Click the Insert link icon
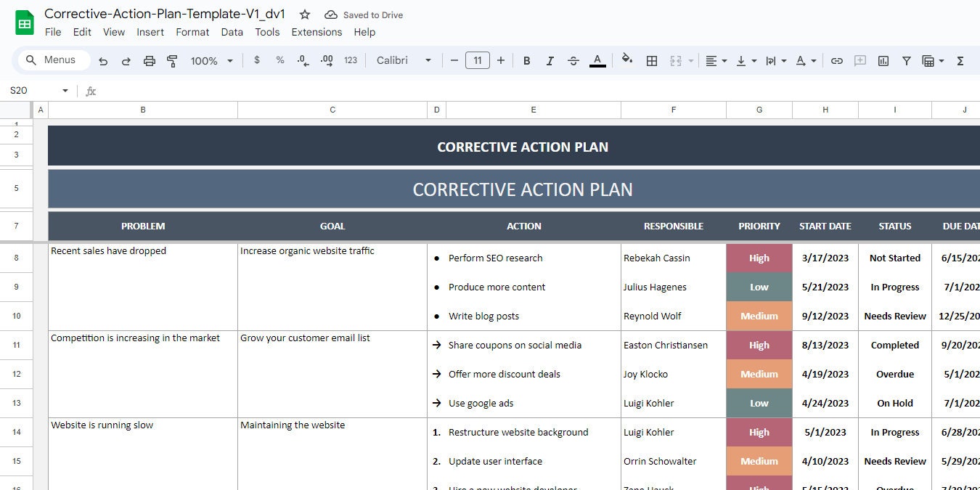The height and width of the screenshot is (490, 980). [837, 60]
